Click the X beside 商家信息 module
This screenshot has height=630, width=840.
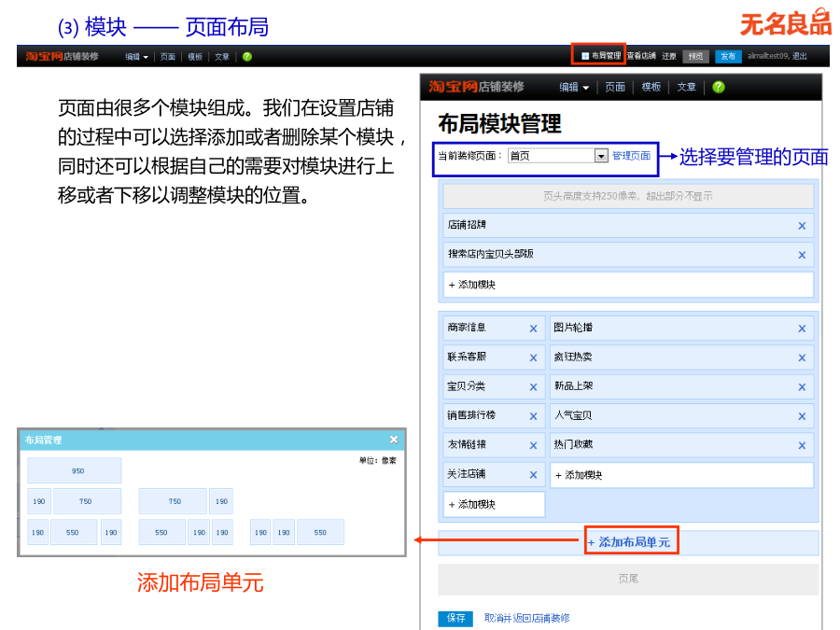click(x=533, y=329)
